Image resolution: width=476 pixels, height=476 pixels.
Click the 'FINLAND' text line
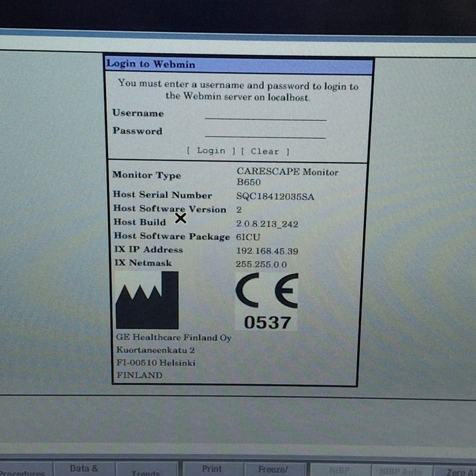[x=139, y=375]
